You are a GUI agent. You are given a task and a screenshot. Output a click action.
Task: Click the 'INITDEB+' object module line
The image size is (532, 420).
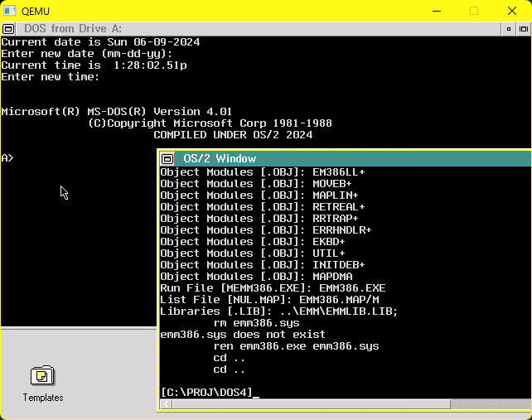click(263, 264)
